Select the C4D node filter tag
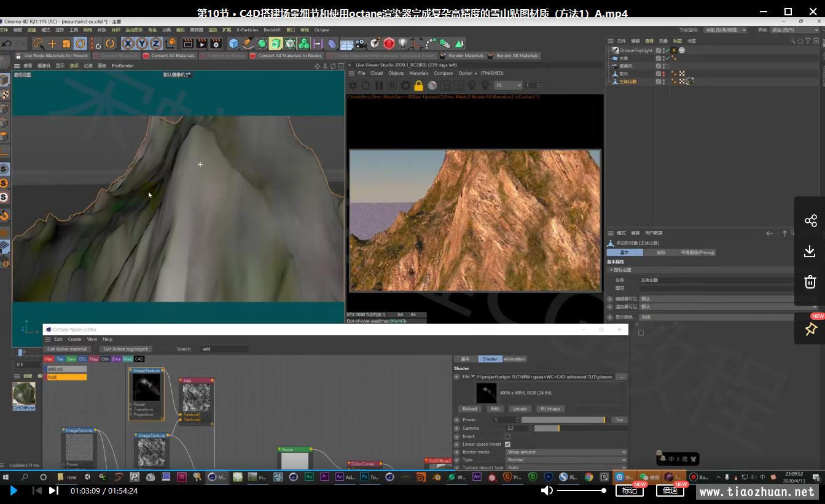 click(139, 359)
